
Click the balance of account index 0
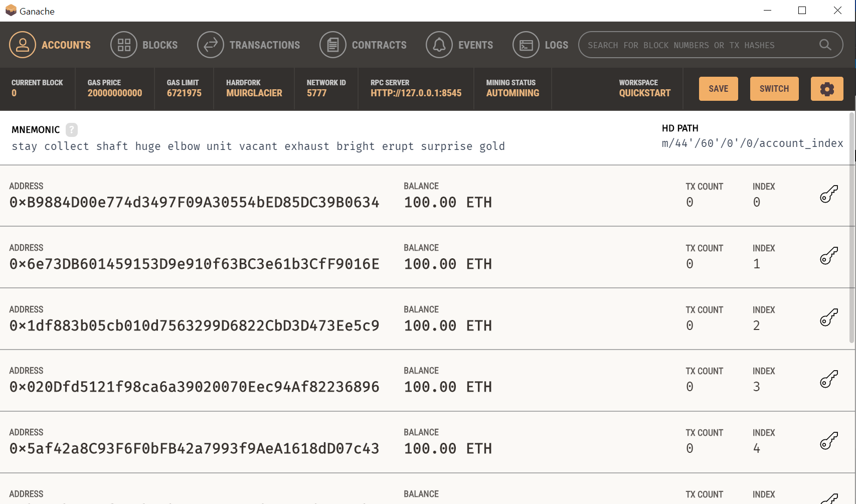(448, 202)
